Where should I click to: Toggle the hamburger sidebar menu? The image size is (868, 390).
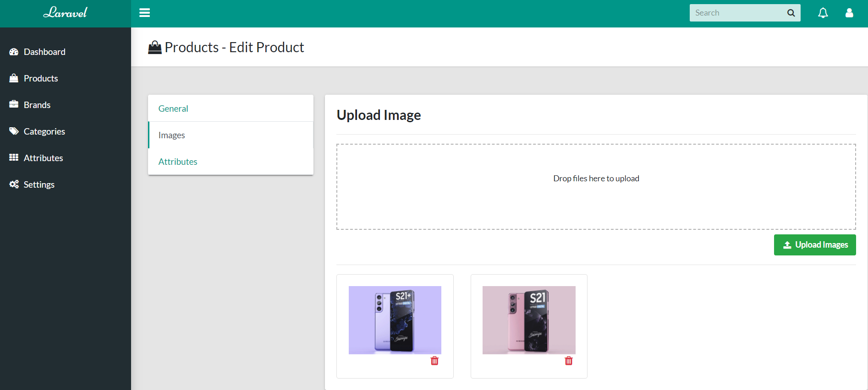point(145,13)
